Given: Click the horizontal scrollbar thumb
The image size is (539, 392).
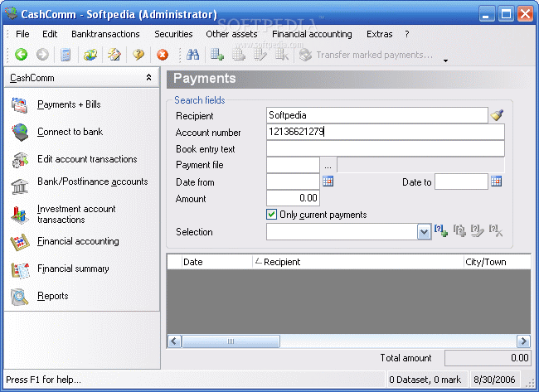Looking at the screenshot, I should tap(231, 341).
